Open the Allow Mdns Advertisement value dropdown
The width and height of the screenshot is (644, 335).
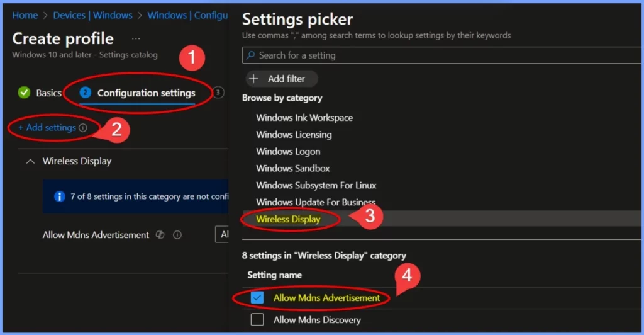click(222, 234)
